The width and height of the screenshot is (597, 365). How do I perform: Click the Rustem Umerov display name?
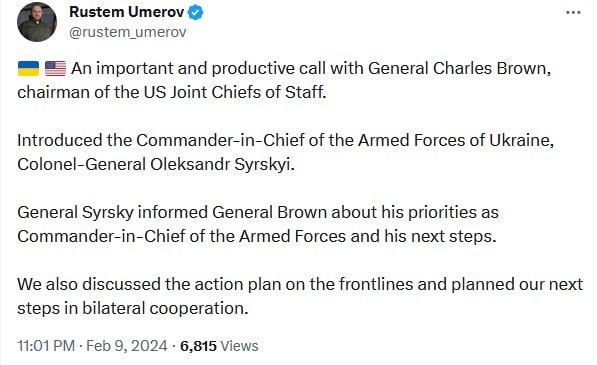[x=126, y=12]
